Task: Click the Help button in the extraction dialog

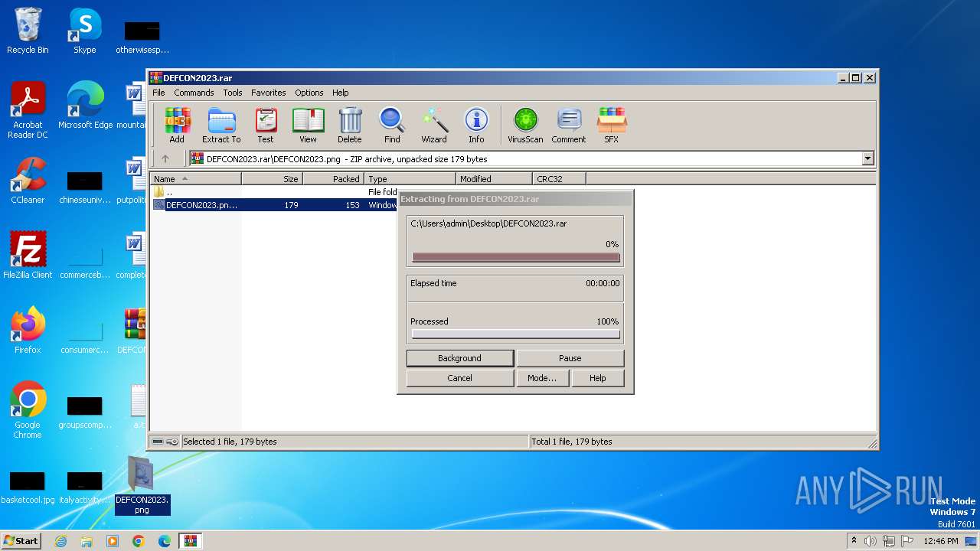Action: pos(598,378)
